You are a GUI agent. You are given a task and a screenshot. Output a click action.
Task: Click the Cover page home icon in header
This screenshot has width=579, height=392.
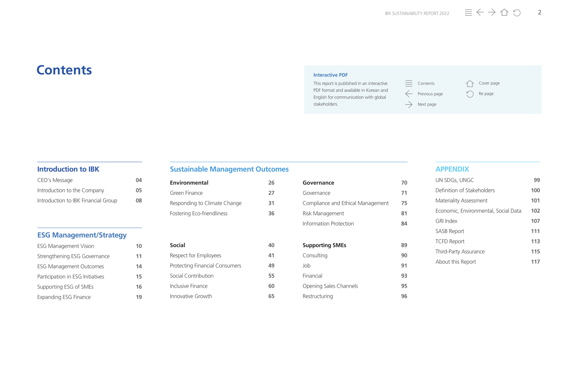[504, 12]
